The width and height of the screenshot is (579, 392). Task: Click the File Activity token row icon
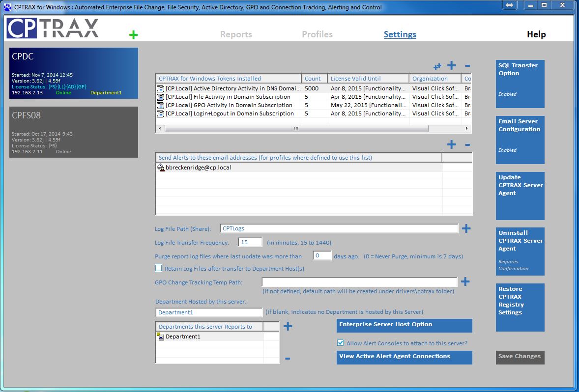[x=160, y=97]
